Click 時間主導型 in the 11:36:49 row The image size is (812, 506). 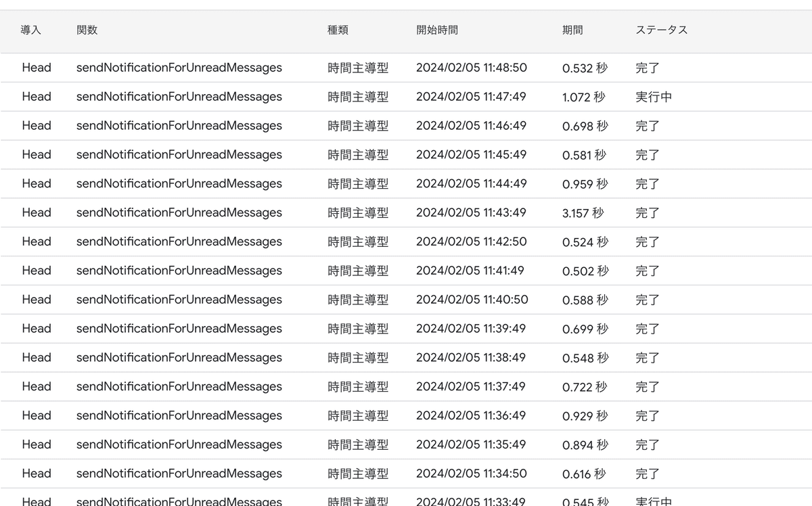[x=358, y=415]
